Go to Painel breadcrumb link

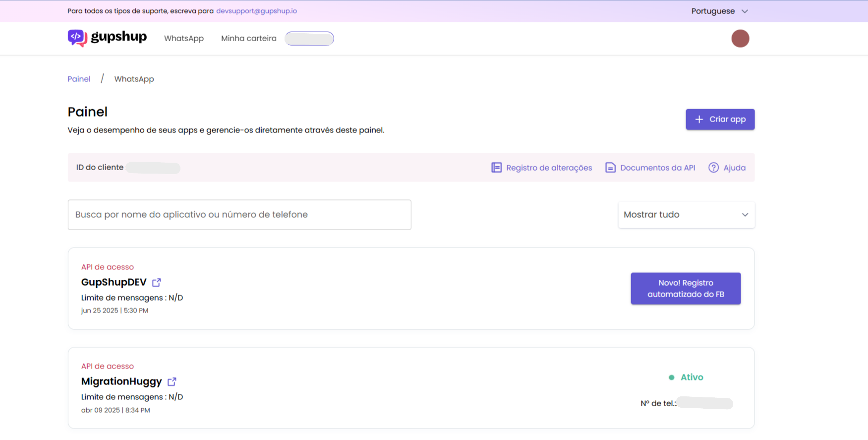click(x=79, y=79)
